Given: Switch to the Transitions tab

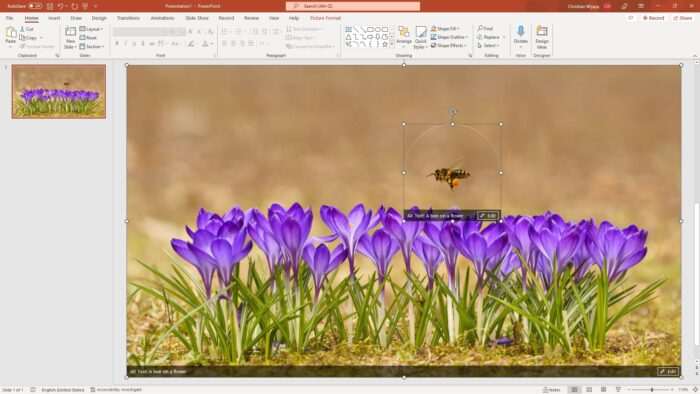Looking at the screenshot, I should click(x=128, y=18).
